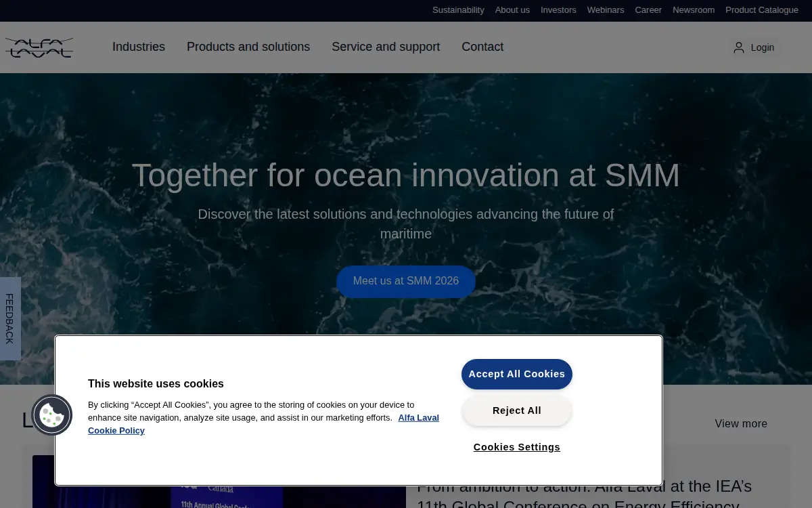Open the Sustainability link
The image size is (812, 508).
(x=458, y=10)
